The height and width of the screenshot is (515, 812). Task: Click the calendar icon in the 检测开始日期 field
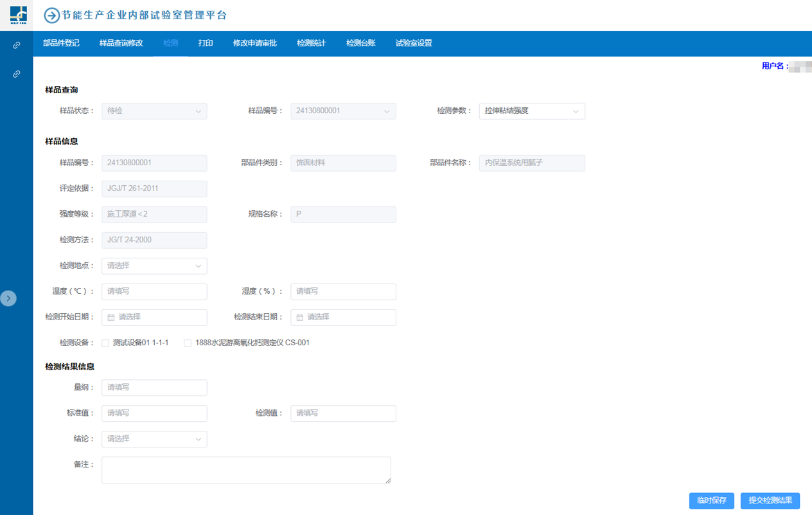(x=111, y=318)
